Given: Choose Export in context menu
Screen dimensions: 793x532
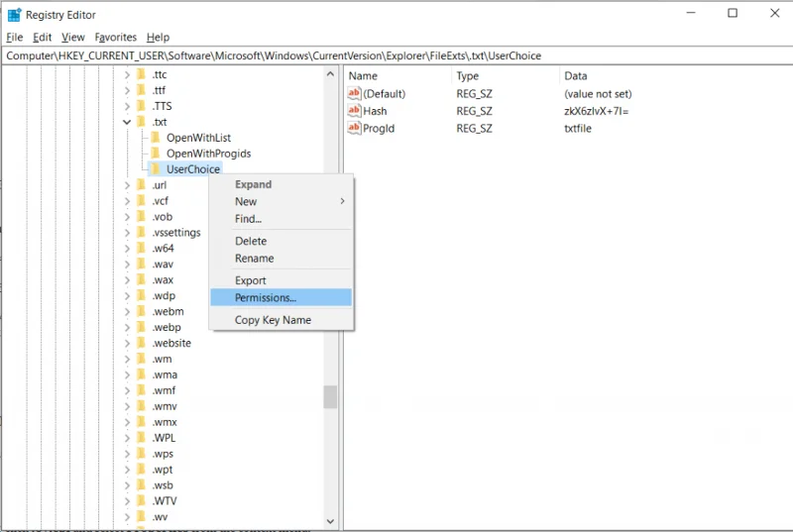Looking at the screenshot, I should [x=281, y=280].
